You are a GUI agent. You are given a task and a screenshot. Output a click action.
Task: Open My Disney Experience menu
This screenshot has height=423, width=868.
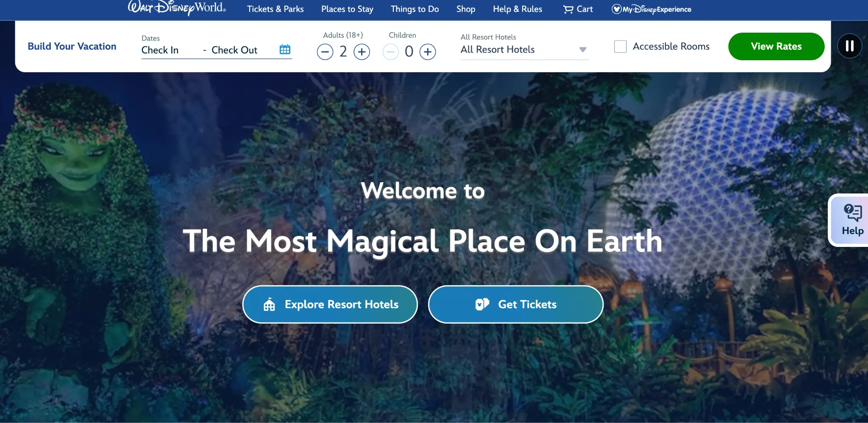651,9
